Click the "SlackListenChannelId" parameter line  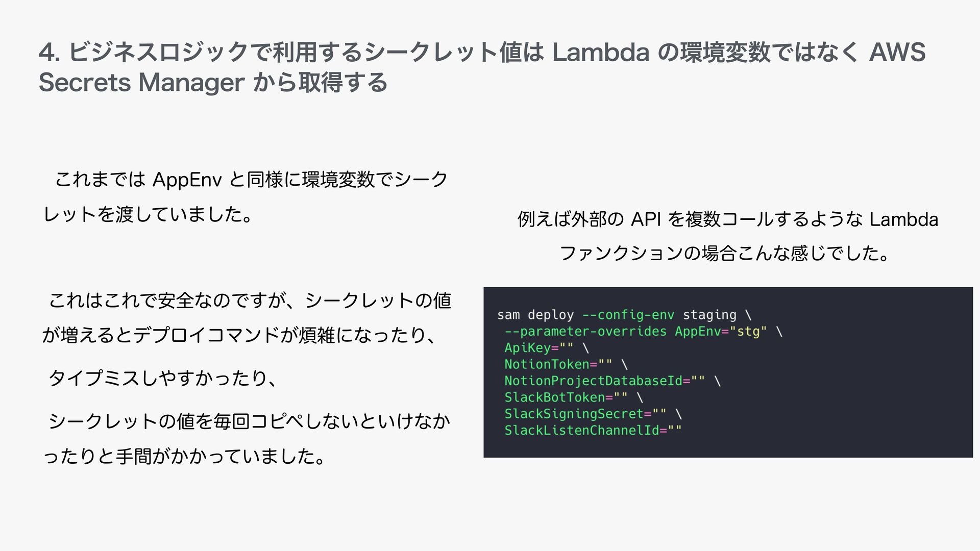point(581,431)
